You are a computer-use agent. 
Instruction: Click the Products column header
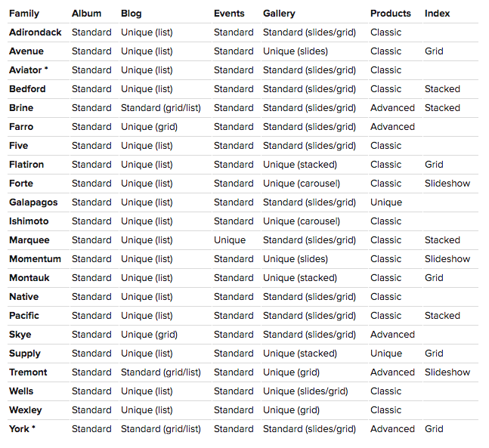(x=391, y=14)
